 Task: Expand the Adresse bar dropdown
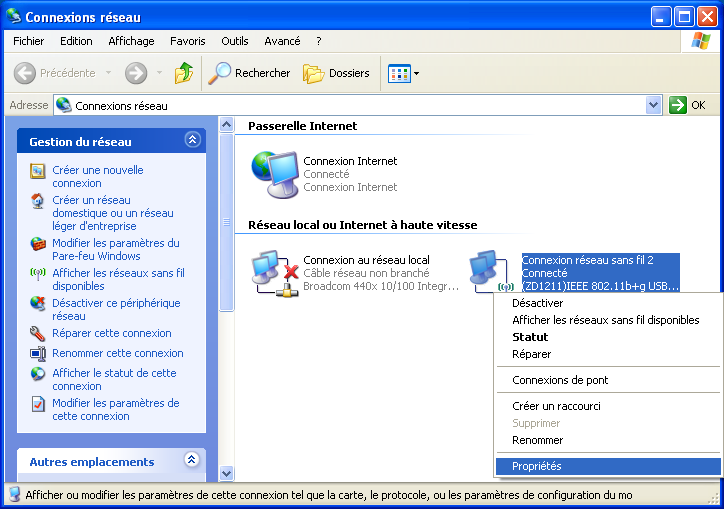(x=653, y=105)
